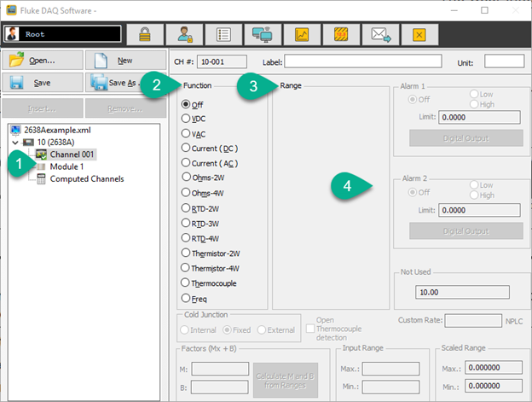532x402 pixels.
Task: Select Computed Channels in the tree
Action: point(87,179)
